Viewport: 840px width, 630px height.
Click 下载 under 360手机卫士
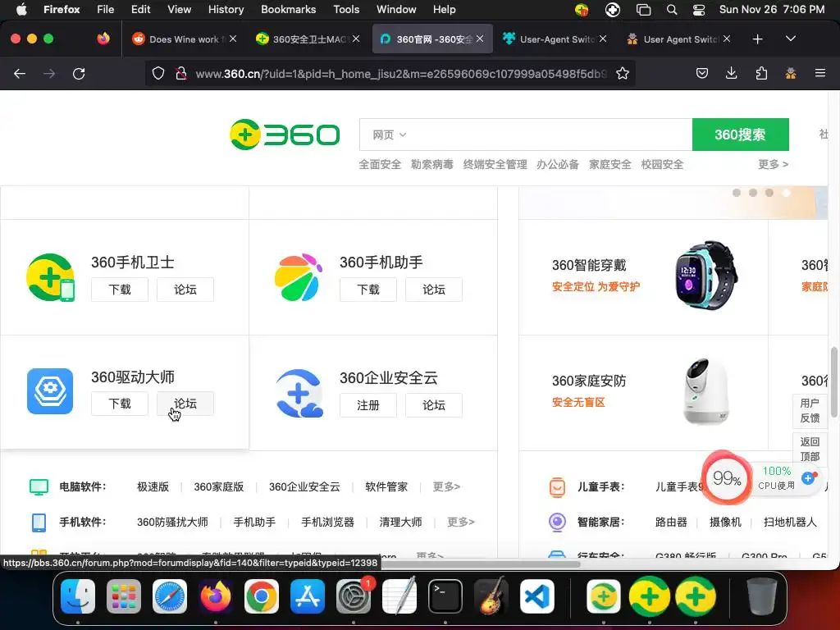pyautogui.click(x=120, y=290)
